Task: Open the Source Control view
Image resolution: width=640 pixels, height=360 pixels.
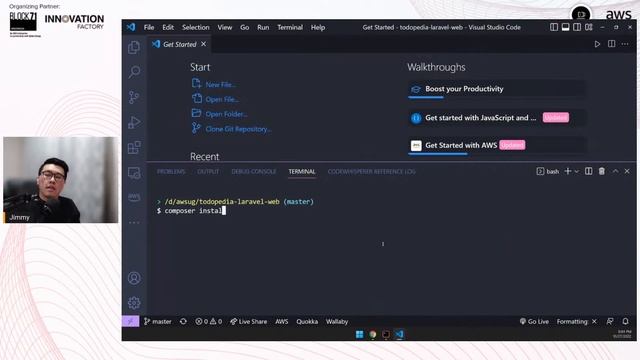Action: coord(134,97)
